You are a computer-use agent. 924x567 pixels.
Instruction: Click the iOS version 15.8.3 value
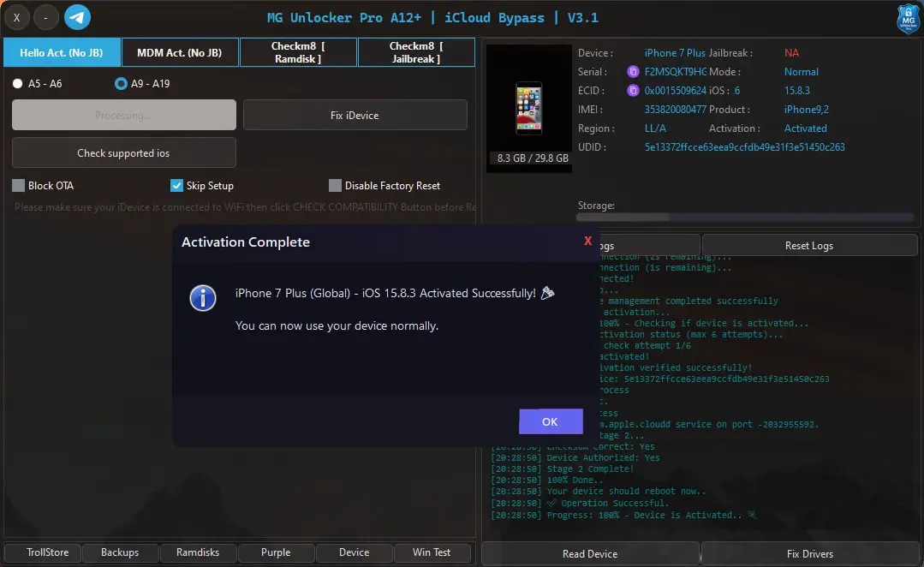[x=796, y=90]
